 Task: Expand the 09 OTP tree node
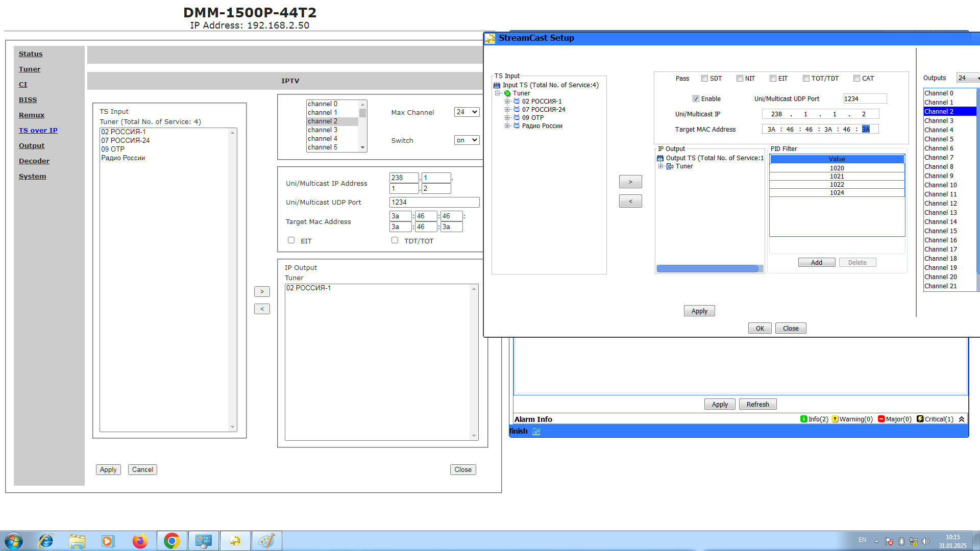(507, 118)
